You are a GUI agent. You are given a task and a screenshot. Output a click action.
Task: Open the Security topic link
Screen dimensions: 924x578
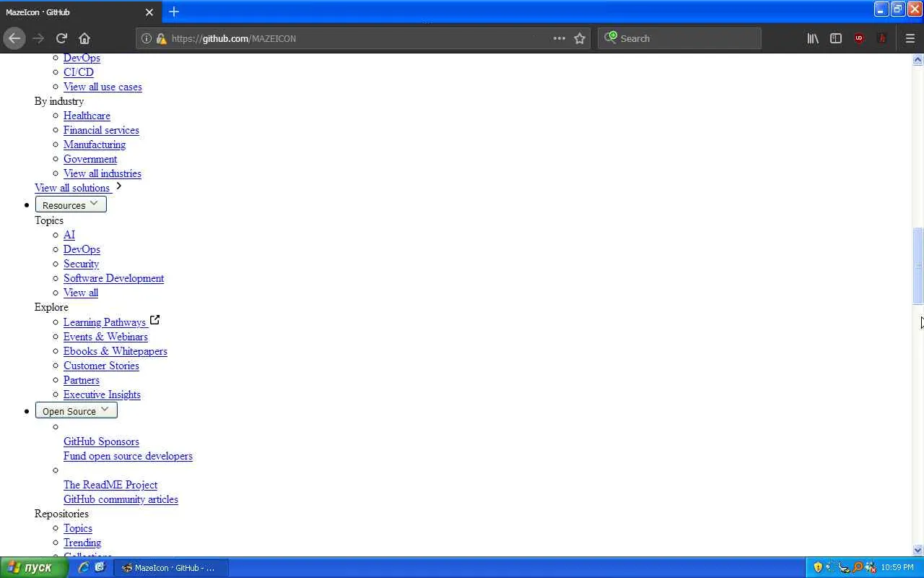(81, 264)
